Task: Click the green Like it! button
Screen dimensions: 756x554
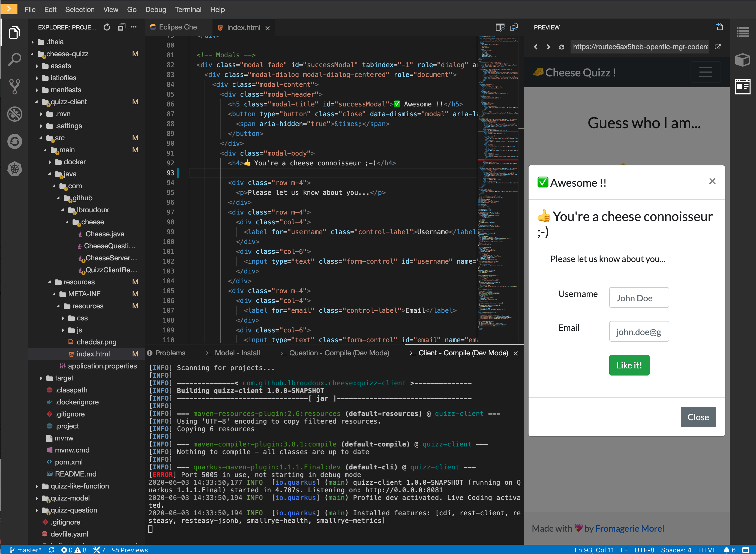Action: (629, 365)
